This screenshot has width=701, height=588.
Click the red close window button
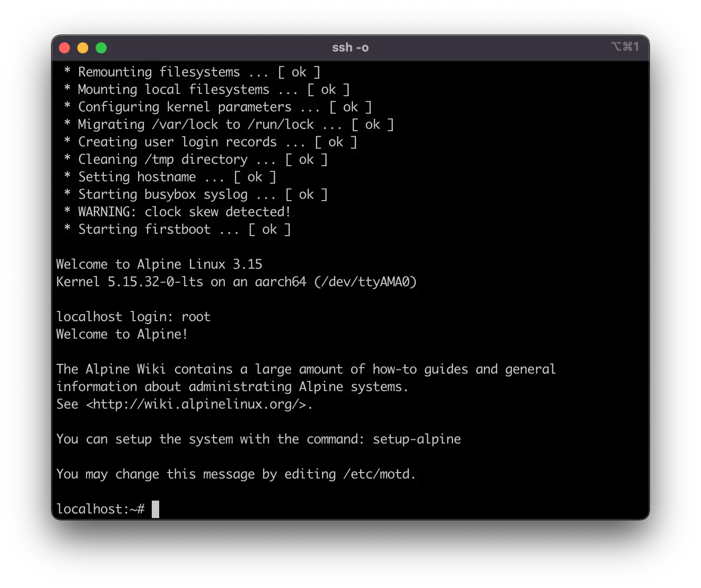tap(64, 48)
